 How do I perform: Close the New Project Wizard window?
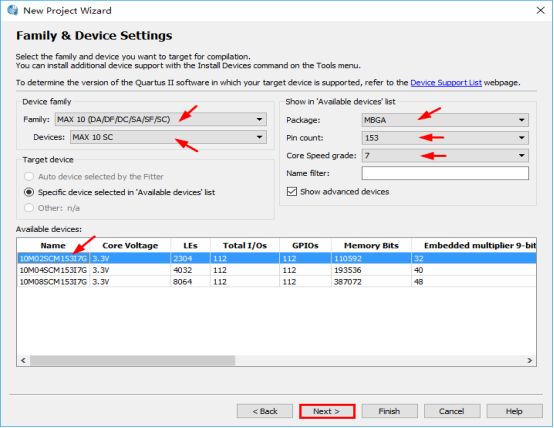pyautogui.click(x=540, y=11)
